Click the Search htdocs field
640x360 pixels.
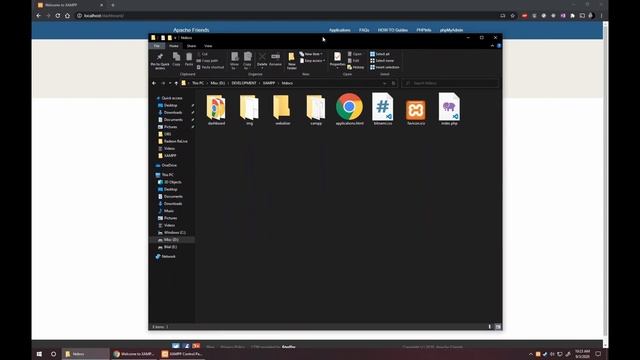click(x=450, y=83)
